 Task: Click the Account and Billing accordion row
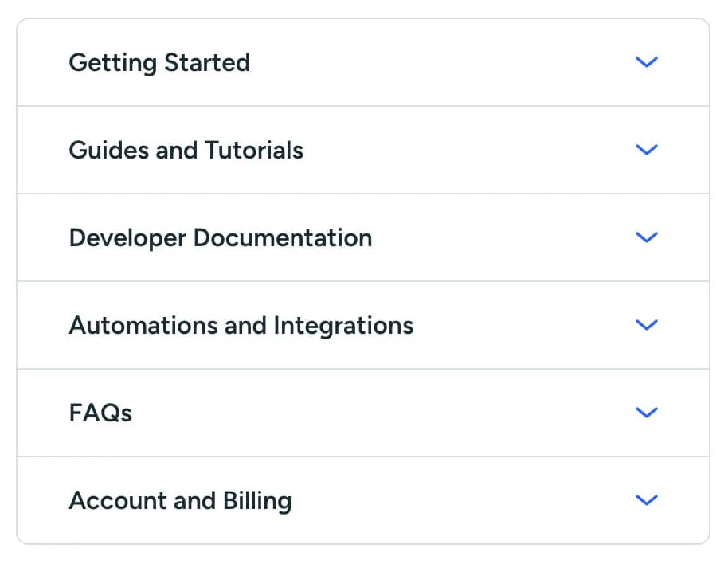point(363,500)
